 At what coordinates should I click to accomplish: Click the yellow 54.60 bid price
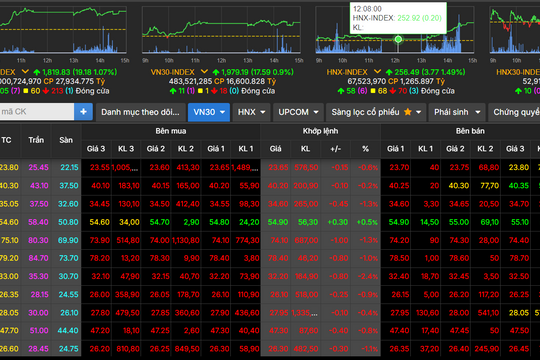pos(100,222)
